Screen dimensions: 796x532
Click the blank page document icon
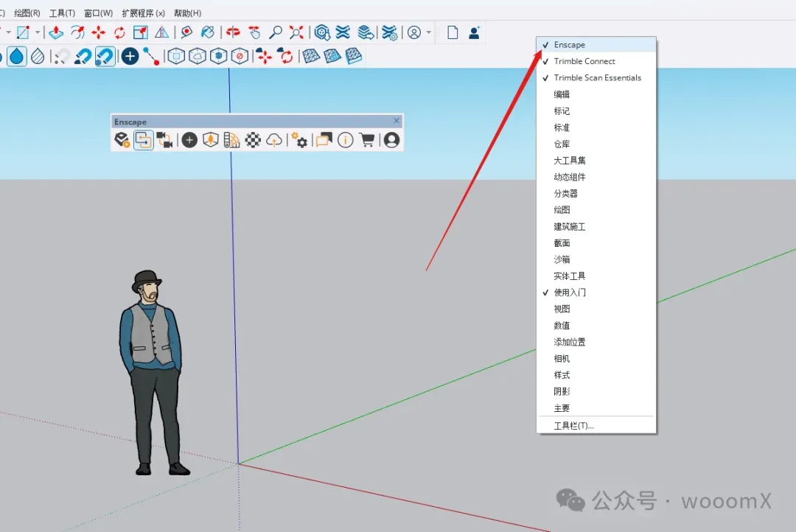453,32
